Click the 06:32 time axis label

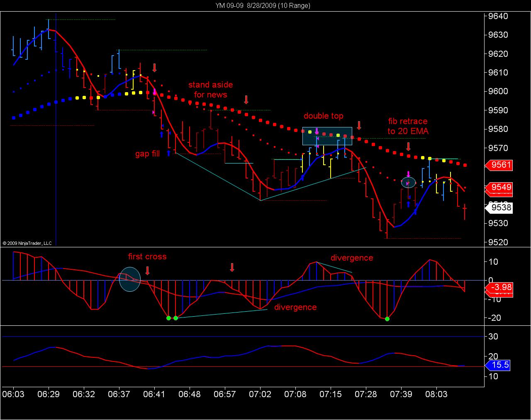pyautogui.click(x=84, y=394)
